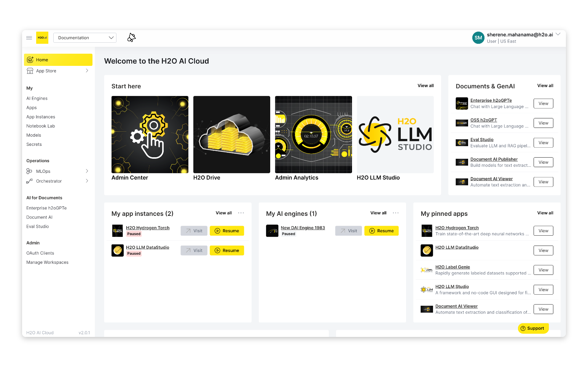Click the announcement megaphone icon
588x367 pixels.
click(x=131, y=38)
